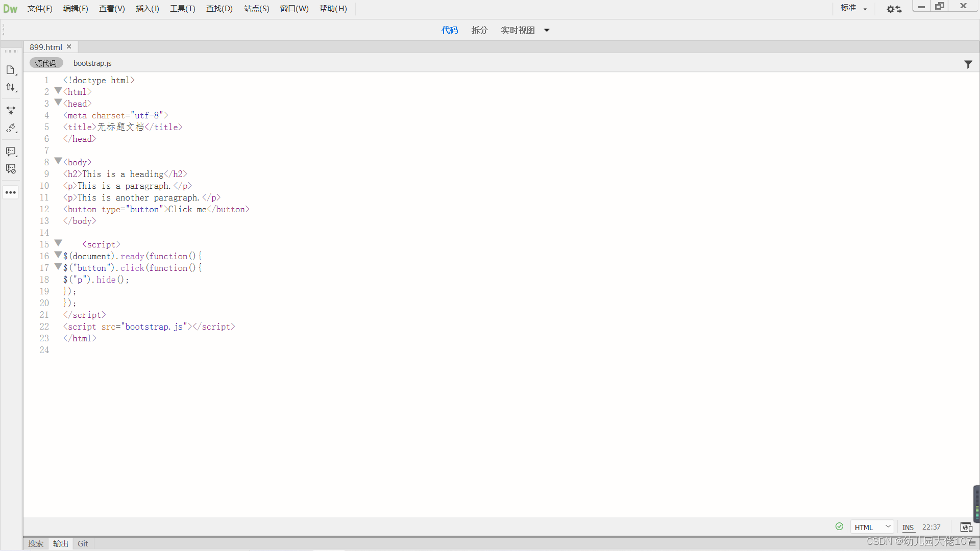The image size is (980, 551).
Task: Open the HTML language dropdown in status bar
Action: [872, 527]
